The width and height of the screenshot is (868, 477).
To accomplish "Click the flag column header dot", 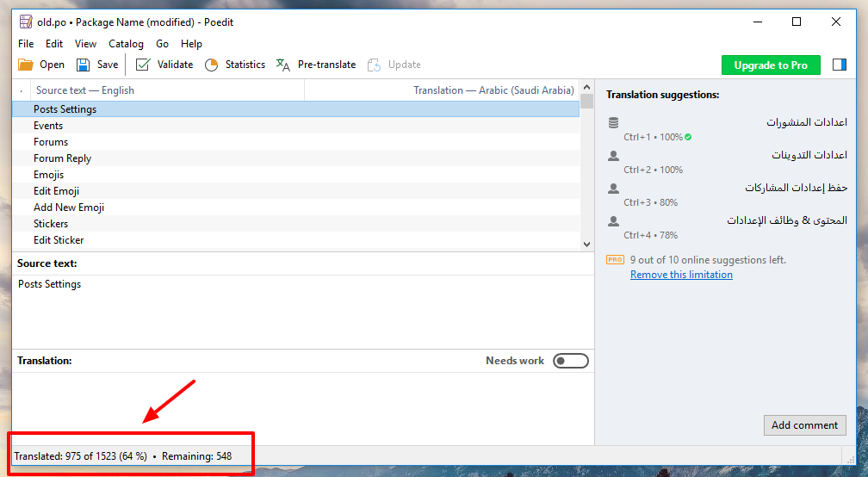I will 21,90.
